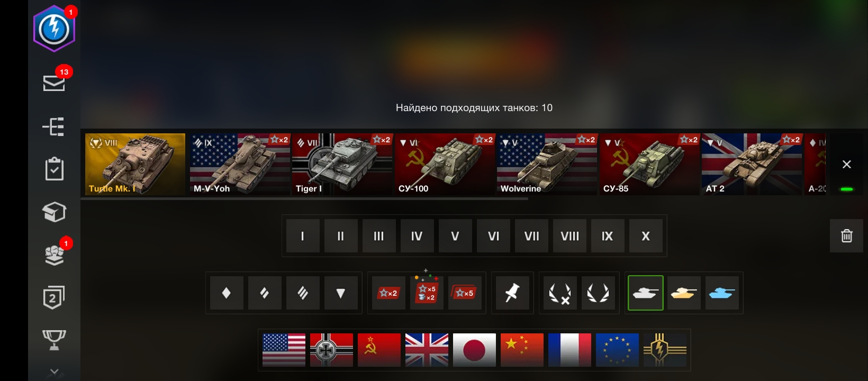
Task: Clear all filters with trash icon
Action: click(x=846, y=236)
